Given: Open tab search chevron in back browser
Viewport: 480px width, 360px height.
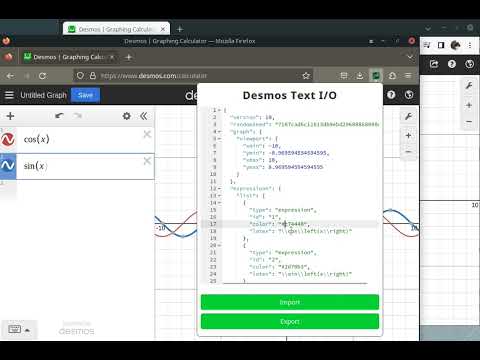Looking at the screenshot, I should click(428, 29).
